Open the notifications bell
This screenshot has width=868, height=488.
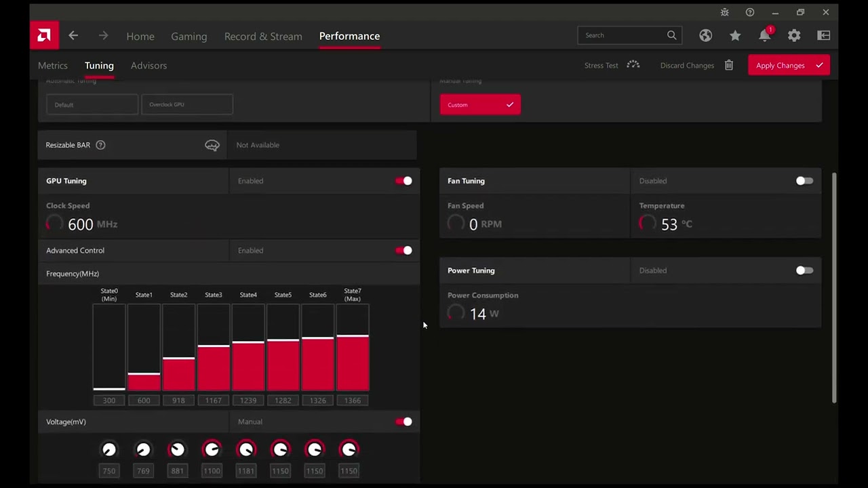coord(765,35)
